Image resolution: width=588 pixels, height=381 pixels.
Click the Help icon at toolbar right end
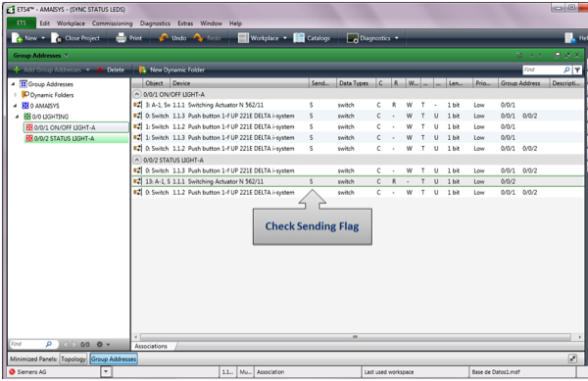coord(570,38)
